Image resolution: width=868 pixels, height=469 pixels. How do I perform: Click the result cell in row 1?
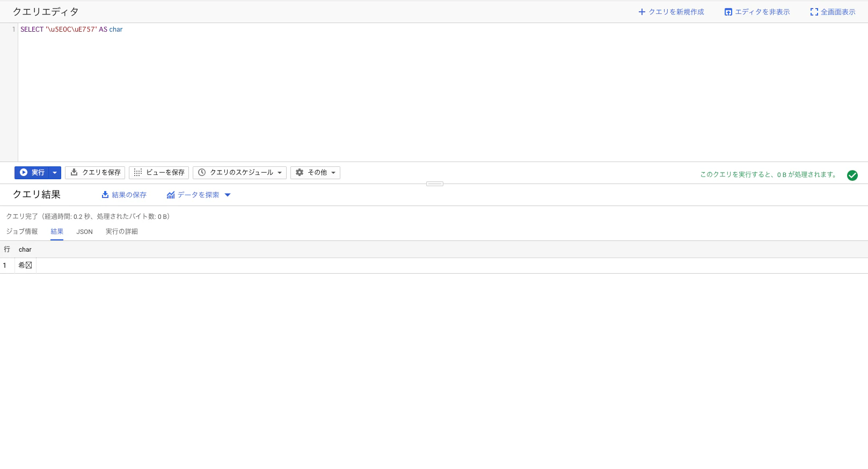point(25,265)
